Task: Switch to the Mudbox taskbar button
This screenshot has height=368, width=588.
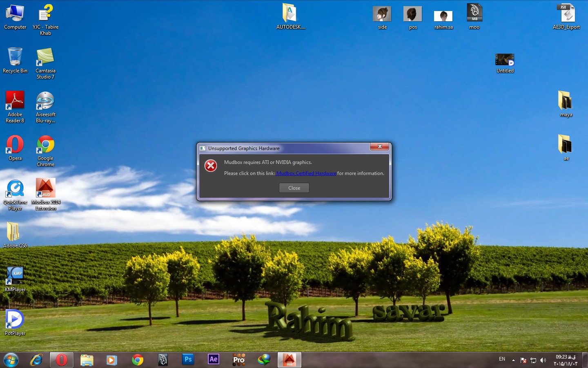Action: click(x=290, y=360)
